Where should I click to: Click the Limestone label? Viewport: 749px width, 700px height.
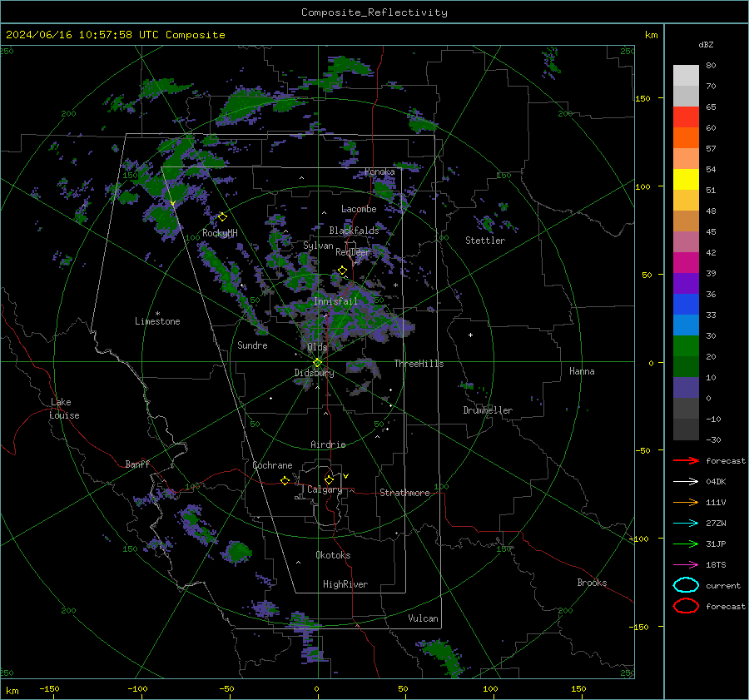(157, 321)
